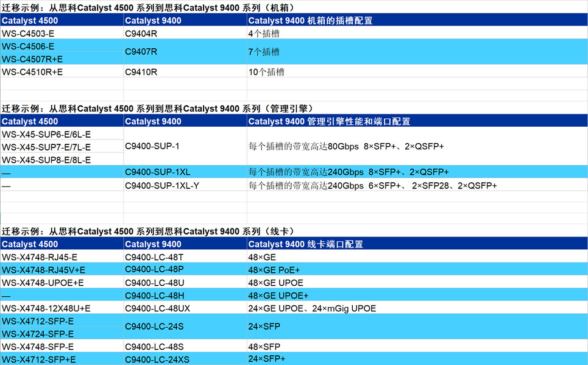Click the title ending in "系列（机箱）"

149,7
